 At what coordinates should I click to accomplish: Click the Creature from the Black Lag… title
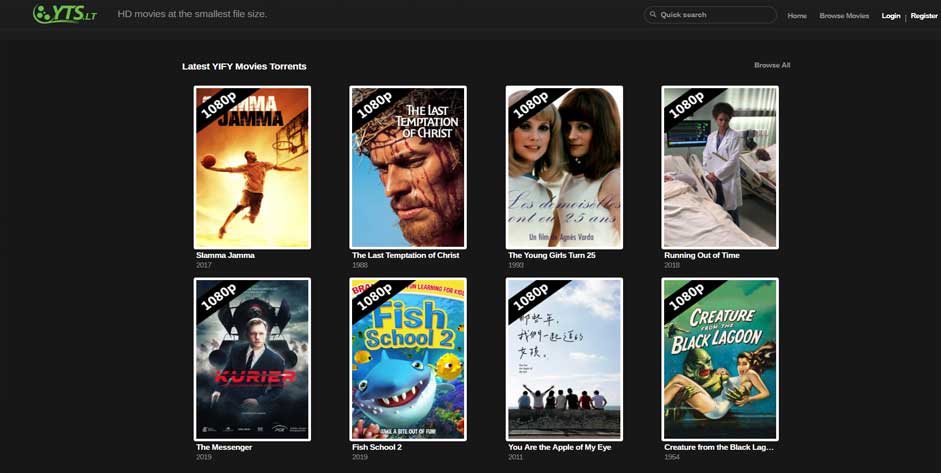click(x=719, y=447)
